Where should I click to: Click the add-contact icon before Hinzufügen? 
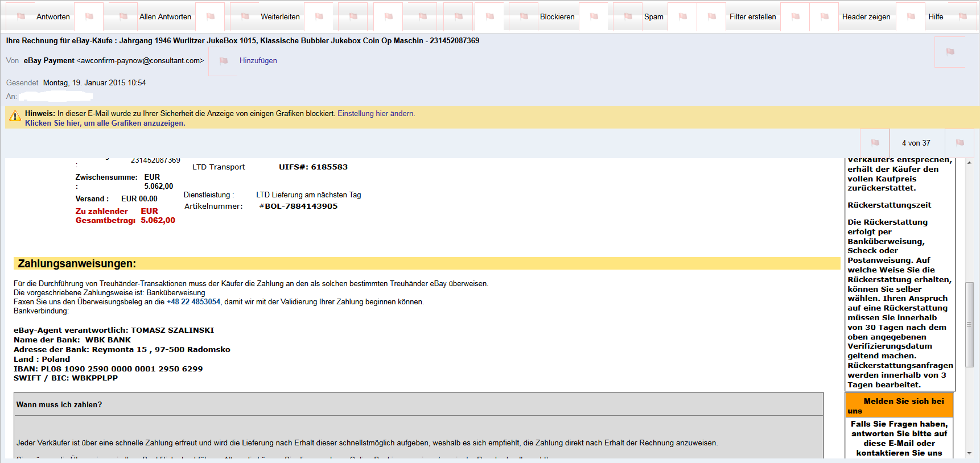pyautogui.click(x=224, y=61)
